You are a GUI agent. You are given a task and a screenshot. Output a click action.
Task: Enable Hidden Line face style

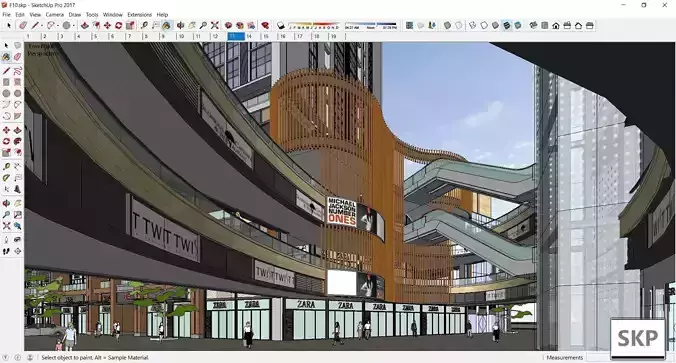tap(484, 25)
